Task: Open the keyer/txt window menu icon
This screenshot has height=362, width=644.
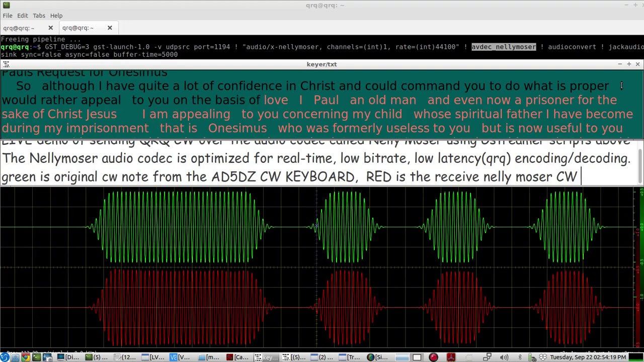Action: (6, 64)
